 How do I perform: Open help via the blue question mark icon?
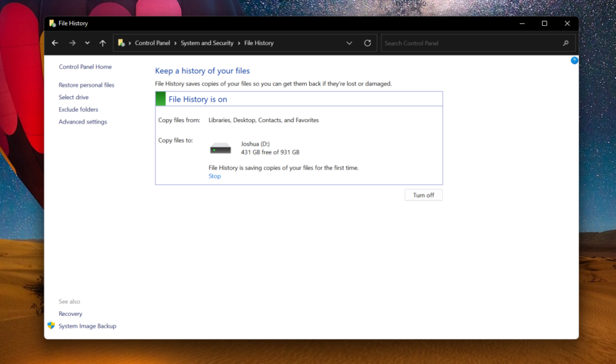click(x=574, y=60)
